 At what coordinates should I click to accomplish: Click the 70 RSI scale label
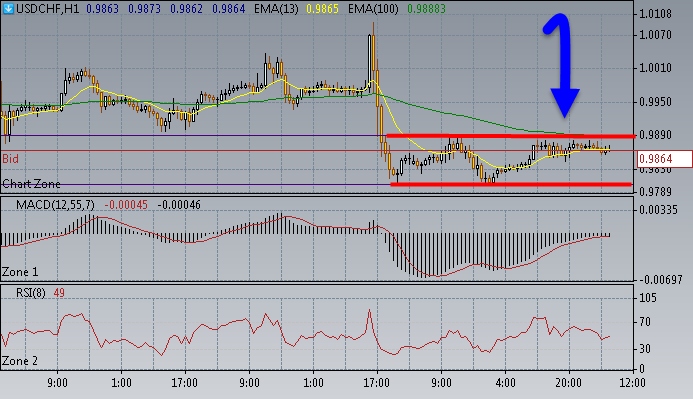point(645,322)
